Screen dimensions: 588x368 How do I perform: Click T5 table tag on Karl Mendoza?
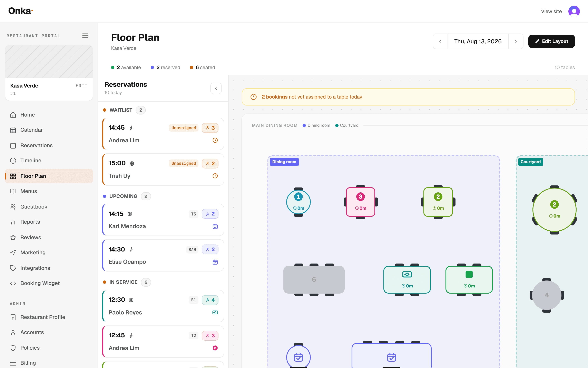pos(193,214)
